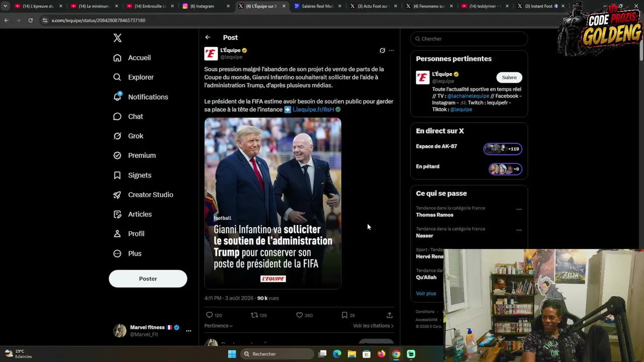Open the Infantino and Trump post image
This screenshot has height=362, width=644.
tap(273, 204)
